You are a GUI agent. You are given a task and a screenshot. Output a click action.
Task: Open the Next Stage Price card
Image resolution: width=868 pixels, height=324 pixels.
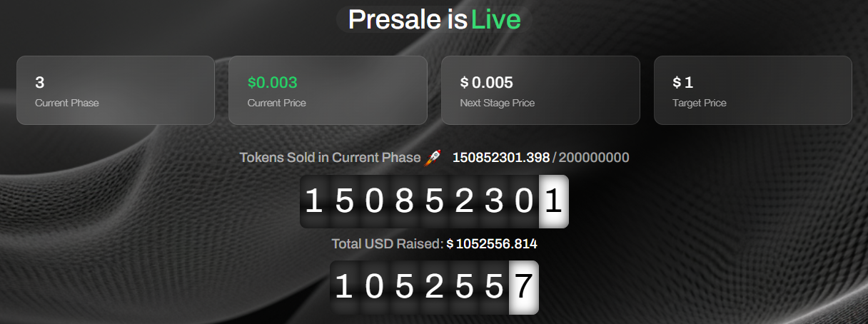pos(540,91)
